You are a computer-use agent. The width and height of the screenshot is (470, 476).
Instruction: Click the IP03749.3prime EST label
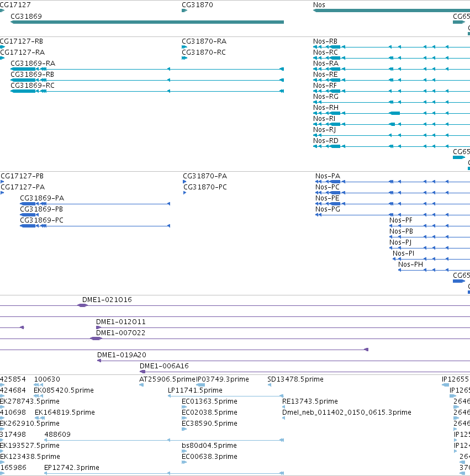(223, 379)
